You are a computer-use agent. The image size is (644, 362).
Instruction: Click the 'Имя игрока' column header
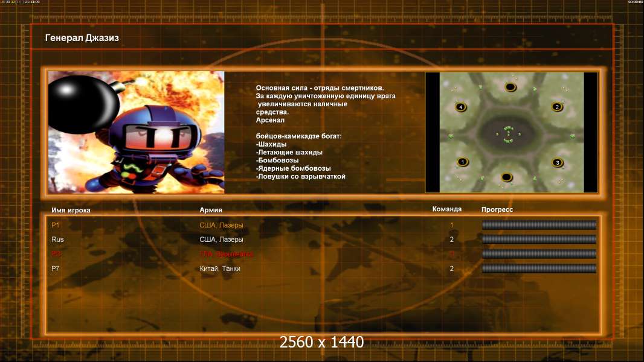pyautogui.click(x=71, y=211)
